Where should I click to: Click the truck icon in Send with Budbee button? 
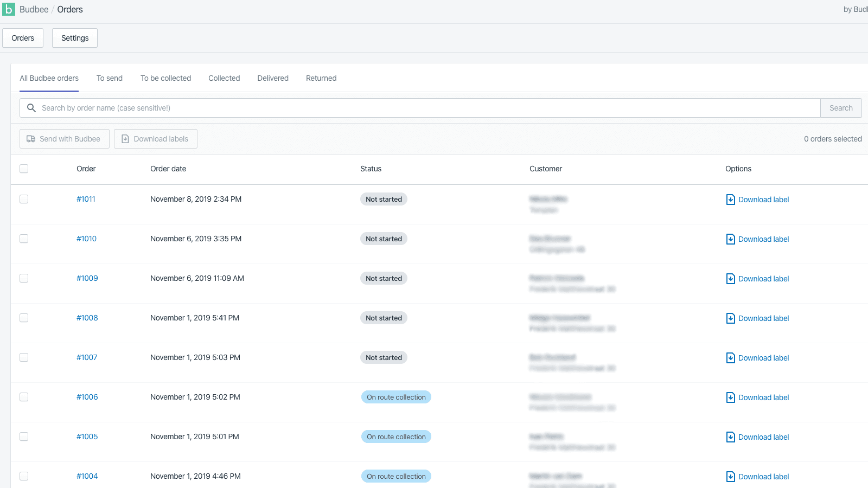click(x=31, y=139)
